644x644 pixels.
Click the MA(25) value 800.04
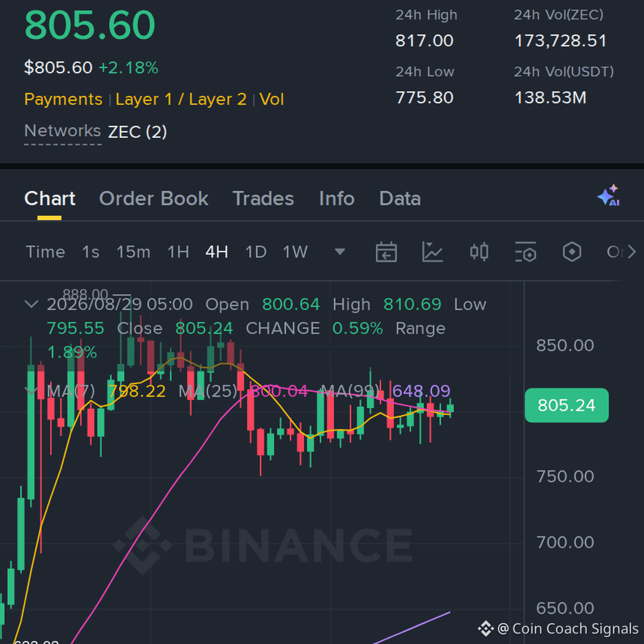coord(279,391)
